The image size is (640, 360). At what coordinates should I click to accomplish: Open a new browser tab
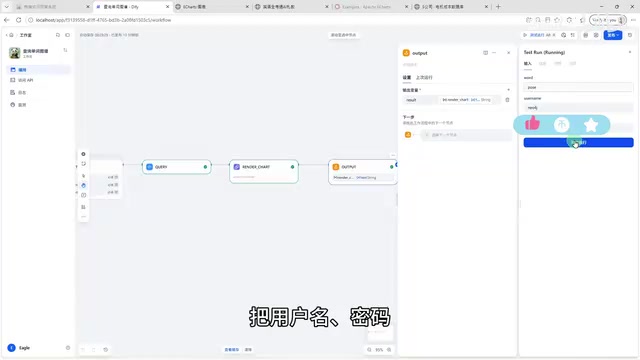(x=498, y=7)
